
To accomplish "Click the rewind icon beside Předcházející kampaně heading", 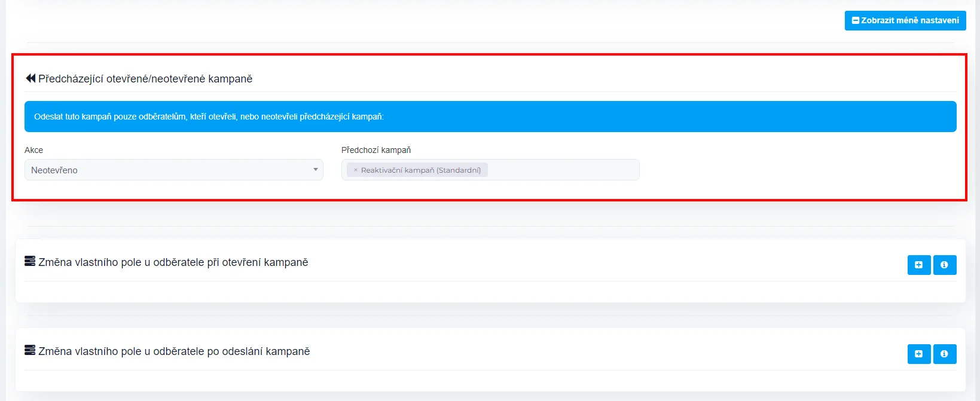I will click(30, 78).
